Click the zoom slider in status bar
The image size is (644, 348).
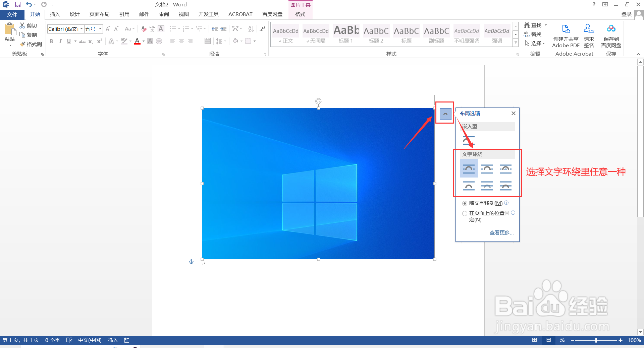(596, 340)
